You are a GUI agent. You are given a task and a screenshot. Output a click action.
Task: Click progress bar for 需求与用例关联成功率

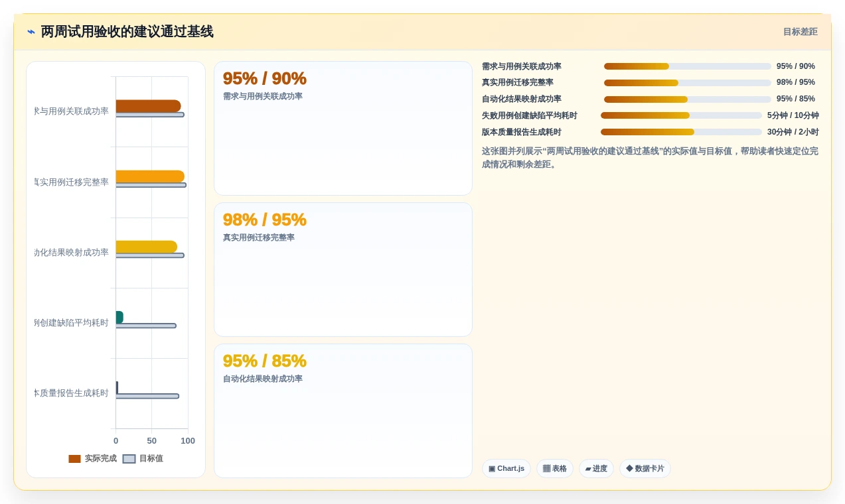pyautogui.click(x=687, y=66)
